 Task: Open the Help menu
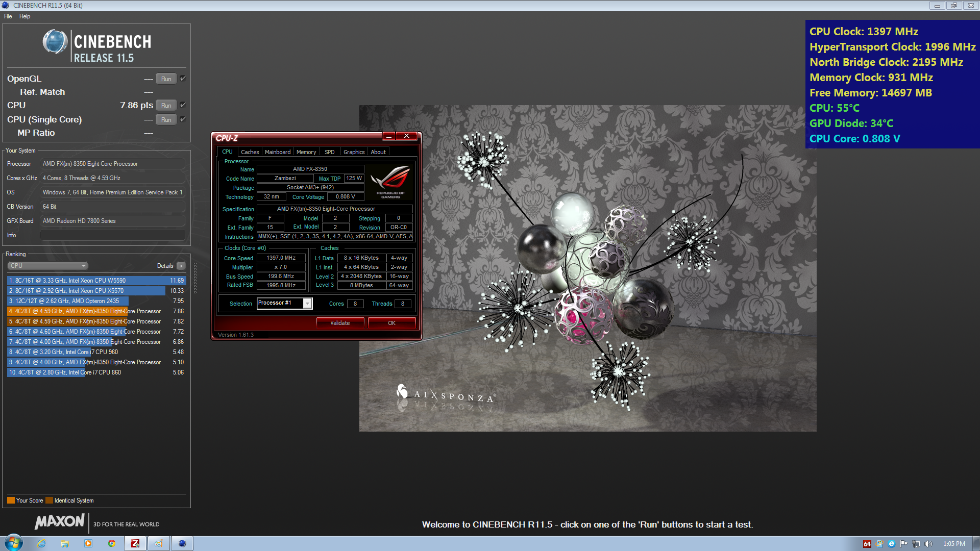point(24,16)
